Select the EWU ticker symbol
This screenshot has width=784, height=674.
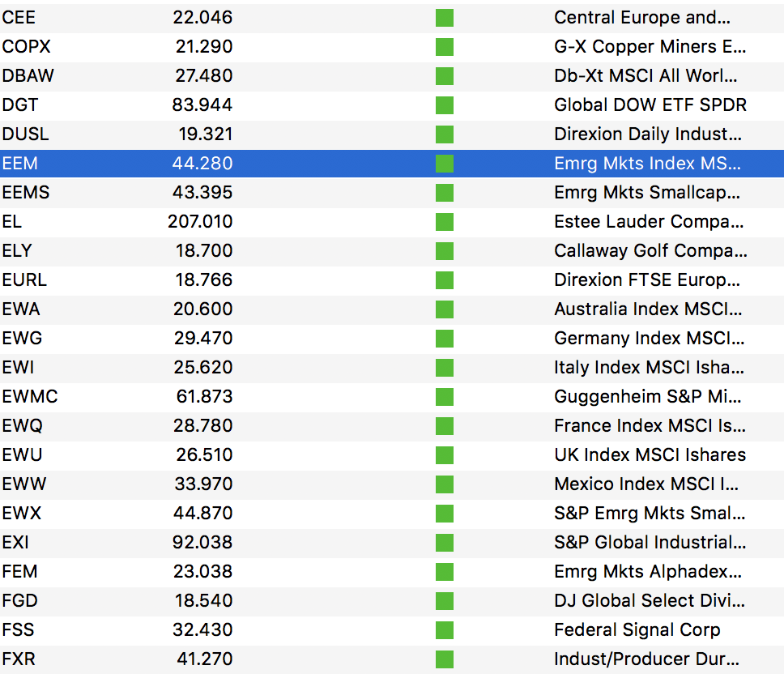tap(22, 455)
